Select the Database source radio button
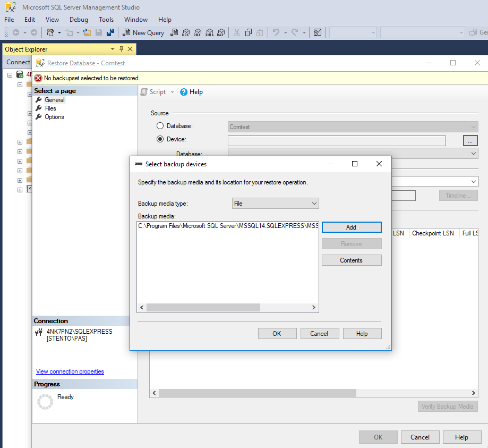Screen dimensions: 488x448 point(160,126)
